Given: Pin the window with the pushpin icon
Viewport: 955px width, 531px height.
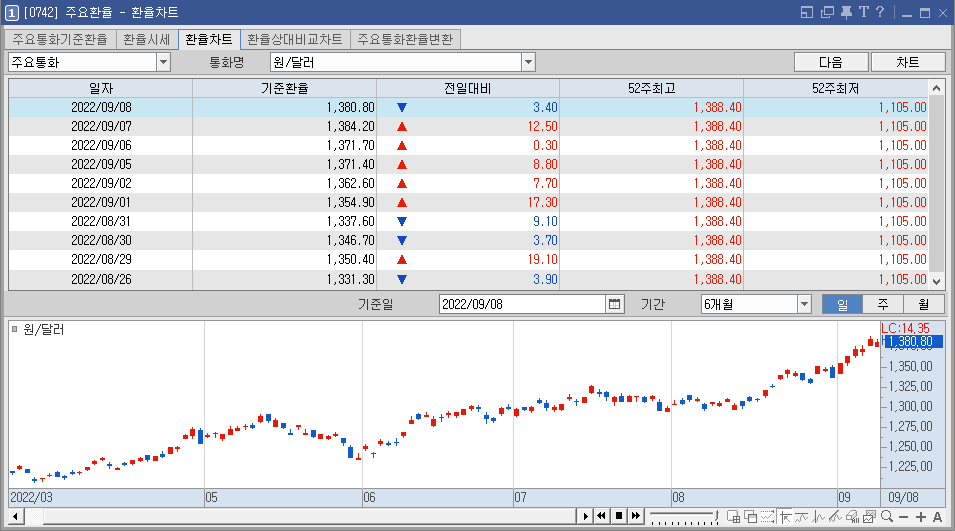Looking at the screenshot, I should tap(846, 12).
